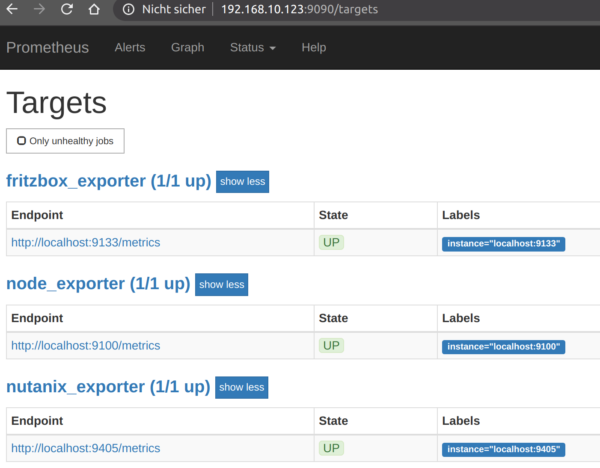Screen dimensions: 600x468
Task: Click the fritzbox_exporter job heading
Action: click(109, 181)
